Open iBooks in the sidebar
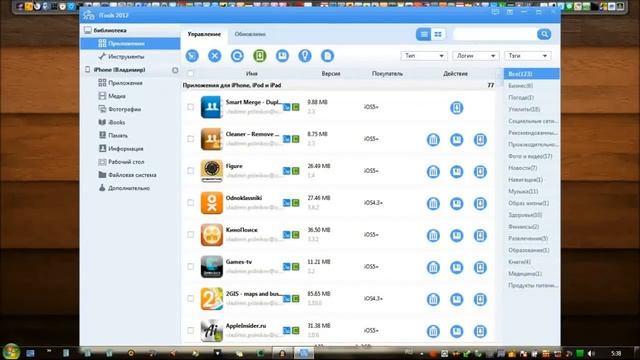Image resolution: width=640 pixels, height=360 pixels. tap(116, 122)
